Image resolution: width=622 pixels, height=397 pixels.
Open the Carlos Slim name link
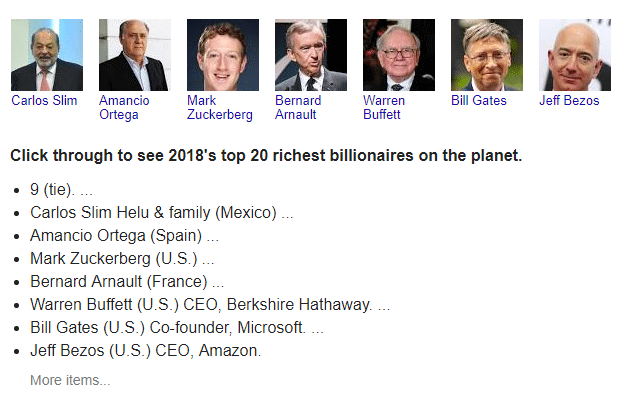(x=44, y=100)
